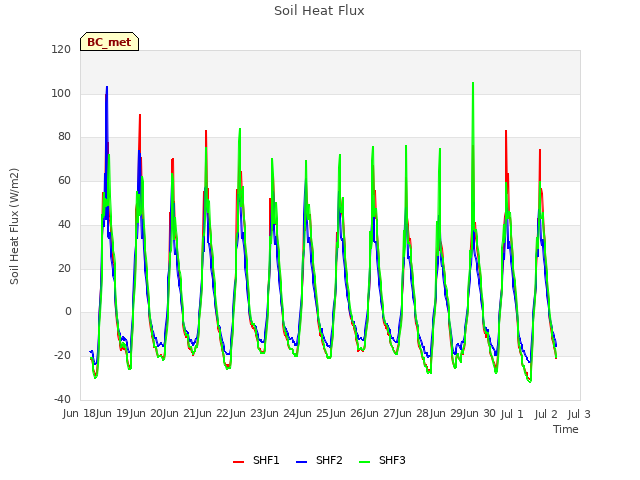Toggle the SHF2 legend entry
This screenshot has height=480, width=640.
[x=319, y=460]
